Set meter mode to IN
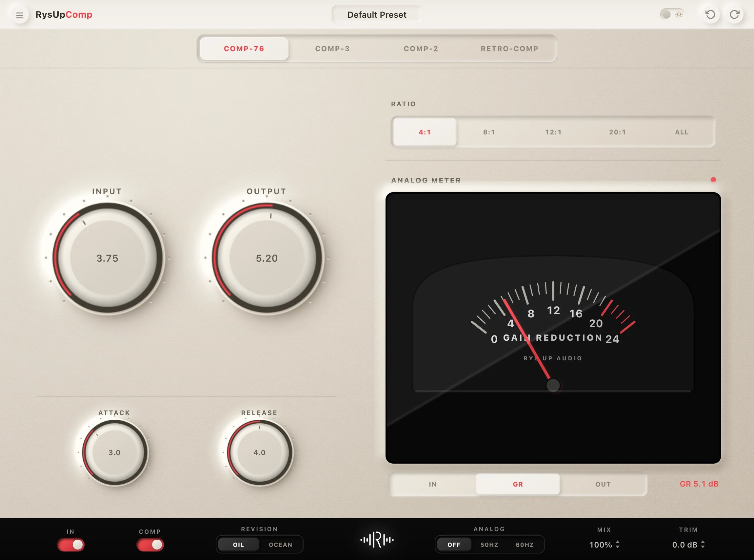The height and width of the screenshot is (560, 754). click(x=433, y=484)
